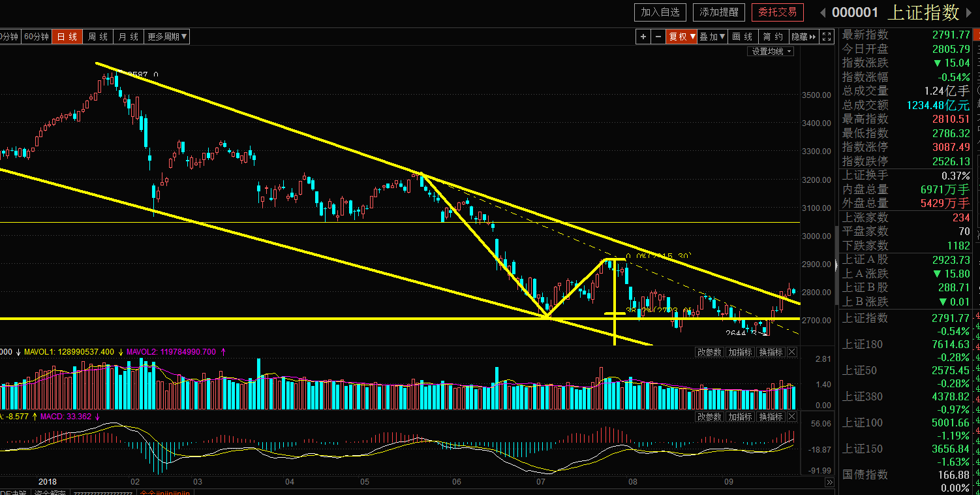Click latest index value 2791.77 in 最新指数 row
The image size is (980, 495).
click(x=951, y=35)
